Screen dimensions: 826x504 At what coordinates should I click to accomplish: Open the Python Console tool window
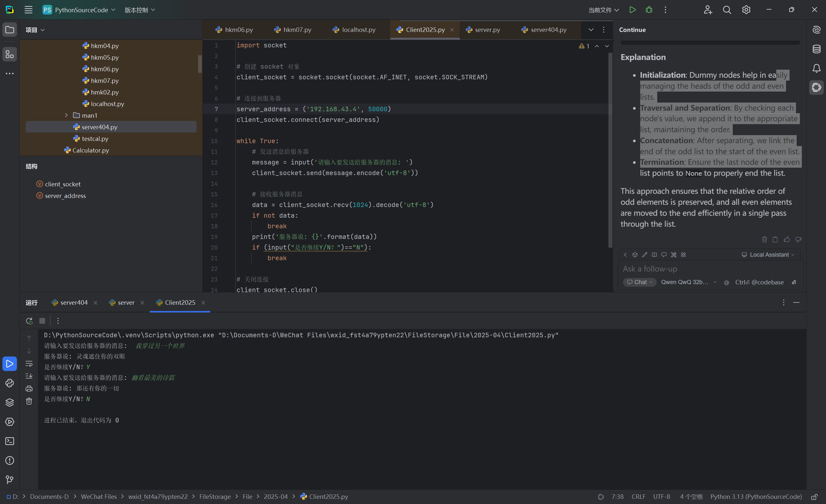10,383
